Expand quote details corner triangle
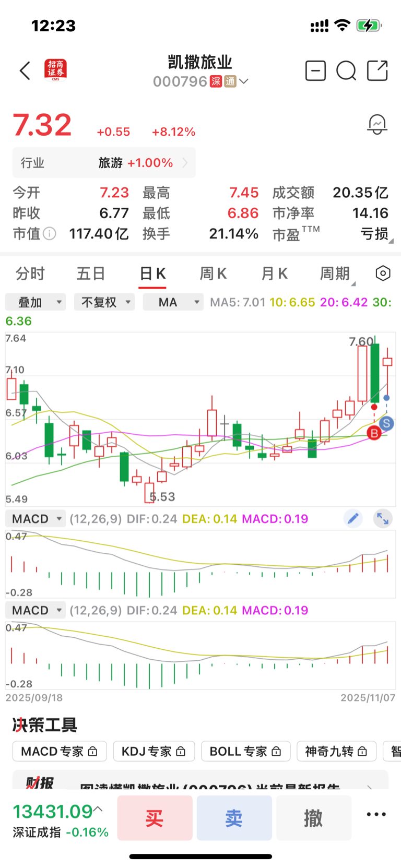The image size is (401, 868). click(392, 241)
